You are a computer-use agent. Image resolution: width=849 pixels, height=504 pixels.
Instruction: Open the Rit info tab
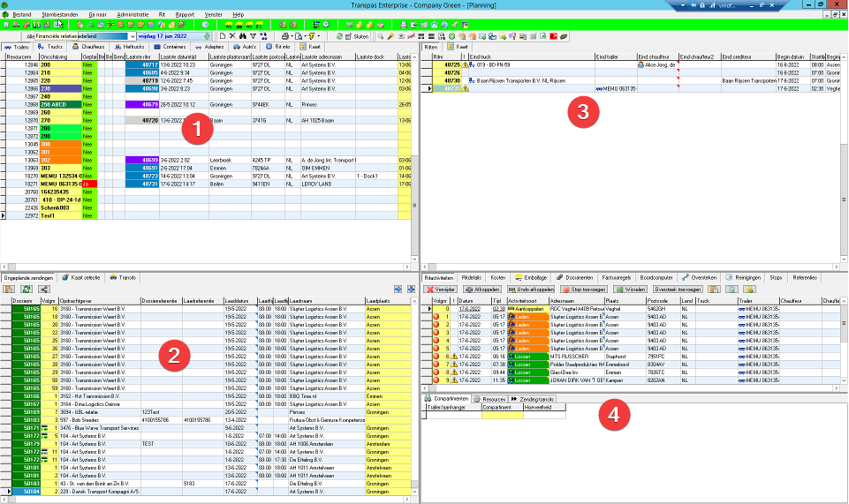click(x=277, y=47)
